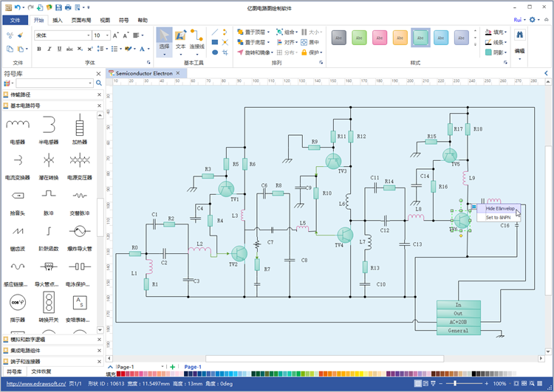Click the binoculars find icon

tap(520, 35)
